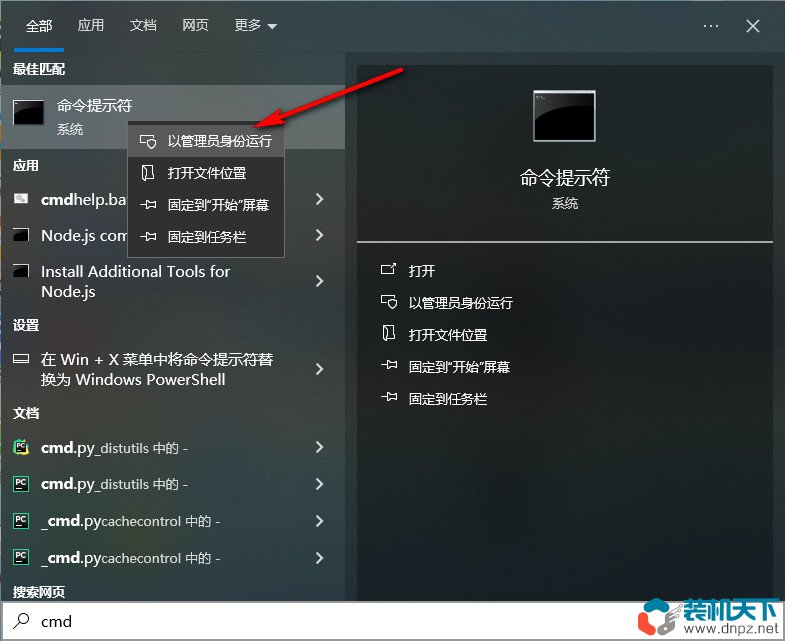Click 以管理员身份运行 in the right panel
Image resolution: width=785 pixels, height=641 pixels.
click(461, 302)
